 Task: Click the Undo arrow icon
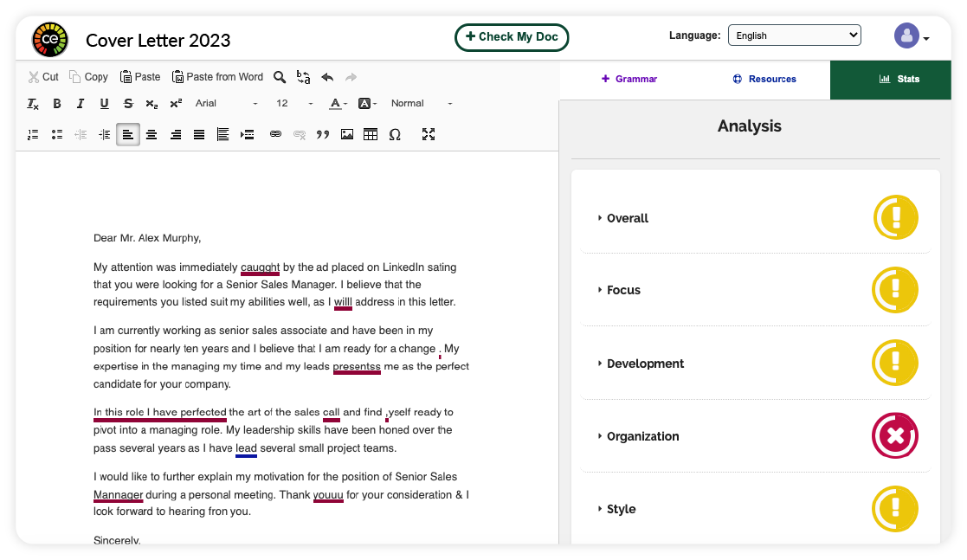click(327, 77)
